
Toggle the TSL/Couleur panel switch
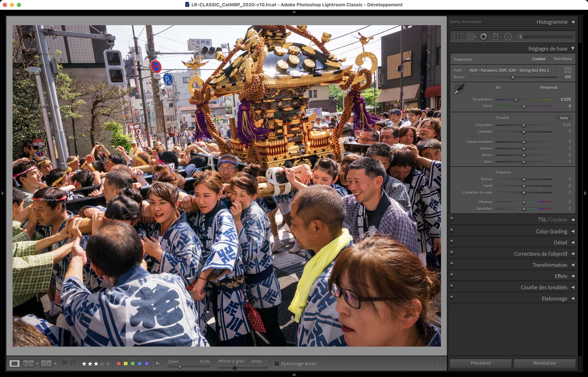pyautogui.click(x=452, y=219)
